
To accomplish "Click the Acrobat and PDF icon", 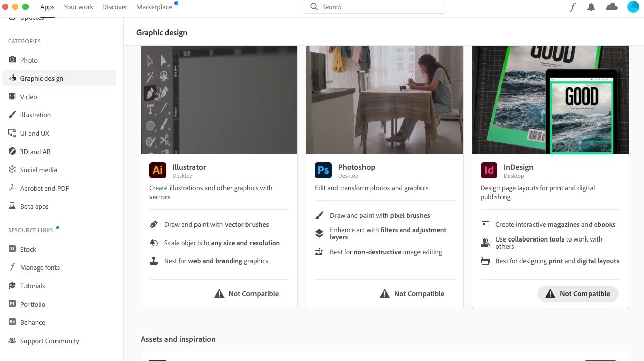I will pos(12,188).
